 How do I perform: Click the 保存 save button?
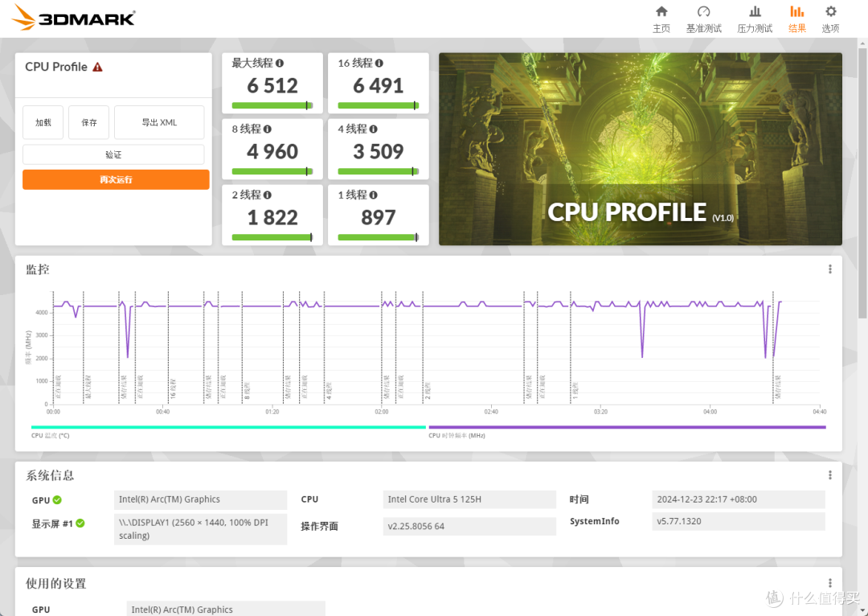(x=88, y=122)
